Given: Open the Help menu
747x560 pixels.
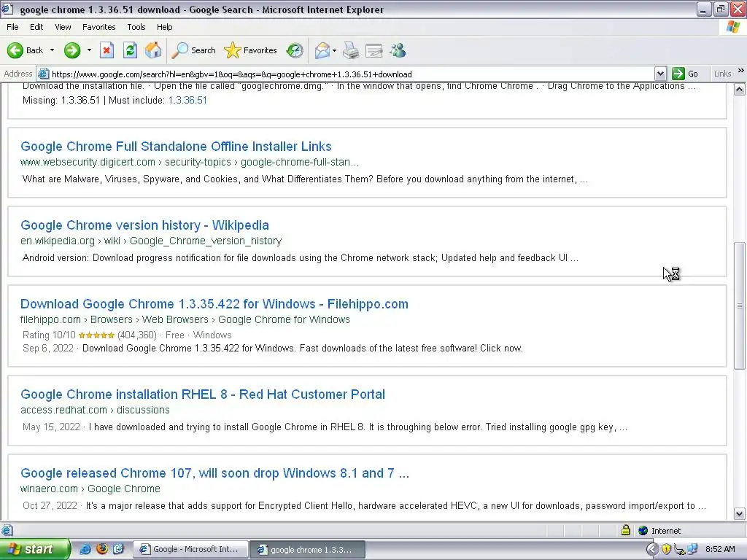Looking at the screenshot, I should point(164,27).
